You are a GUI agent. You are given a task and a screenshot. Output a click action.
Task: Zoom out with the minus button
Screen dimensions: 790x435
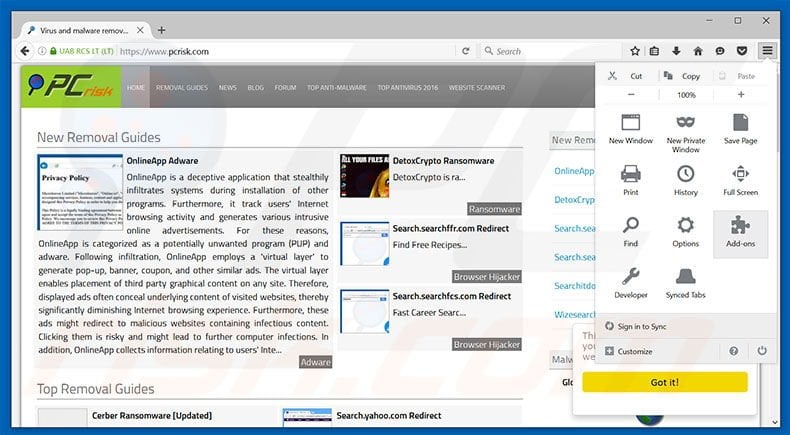pos(631,94)
